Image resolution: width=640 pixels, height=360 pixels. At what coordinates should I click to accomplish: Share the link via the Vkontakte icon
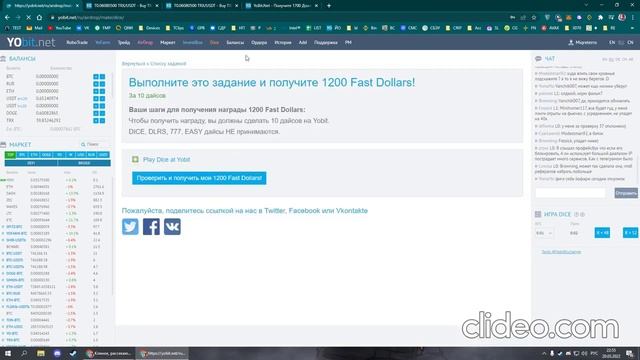pos(172,227)
